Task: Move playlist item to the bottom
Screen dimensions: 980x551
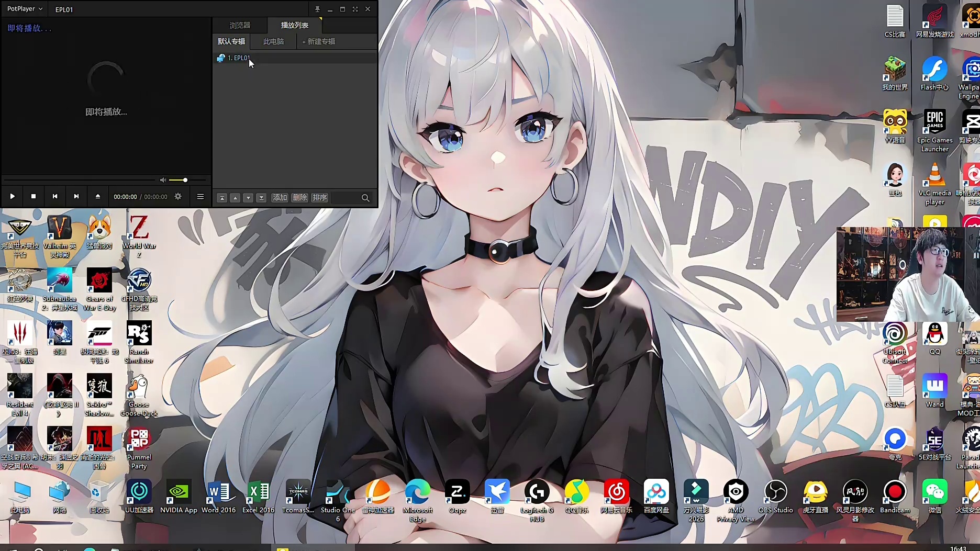Action: click(x=261, y=198)
